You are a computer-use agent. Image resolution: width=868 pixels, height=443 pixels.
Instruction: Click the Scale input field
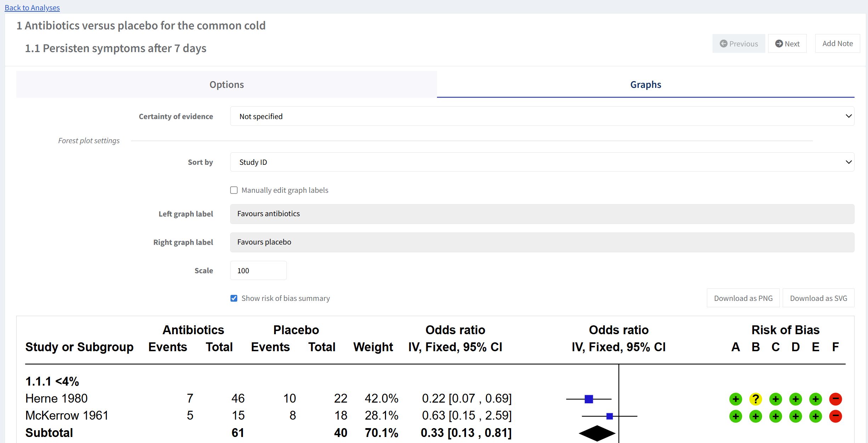[258, 270]
